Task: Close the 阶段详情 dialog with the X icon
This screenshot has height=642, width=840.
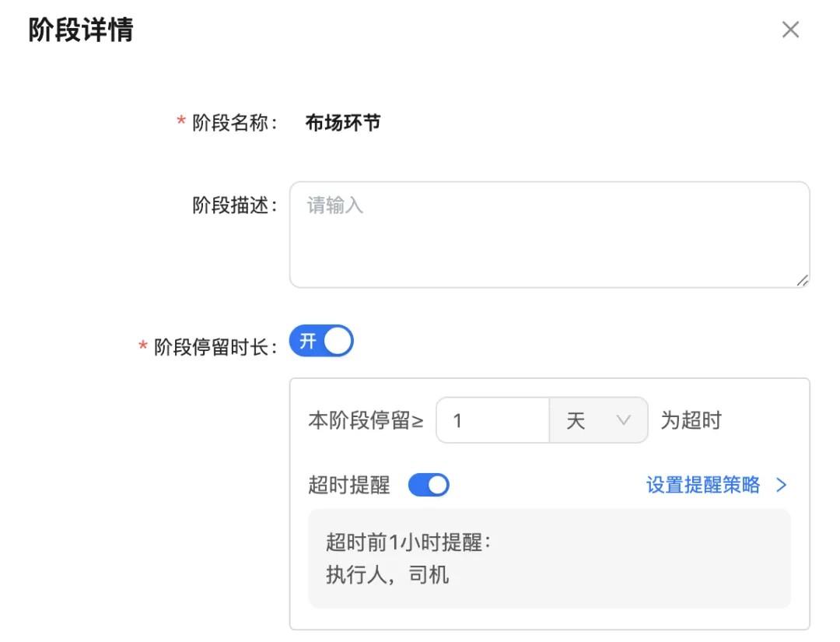Action: 791,30
